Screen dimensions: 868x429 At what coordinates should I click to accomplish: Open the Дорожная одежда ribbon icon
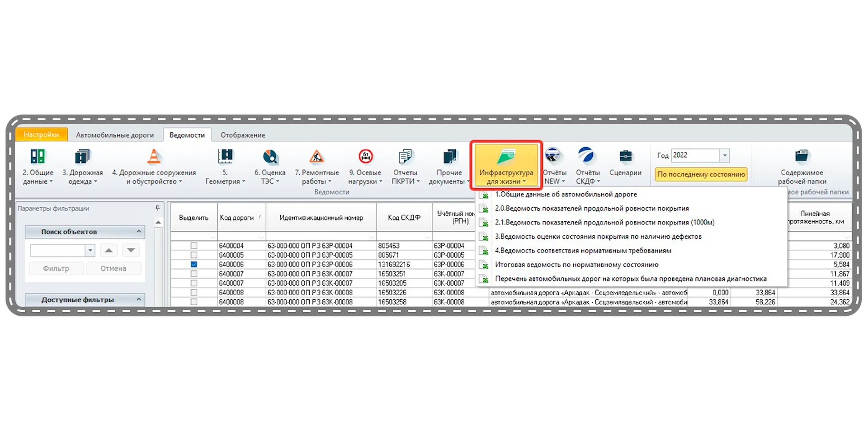click(x=82, y=157)
